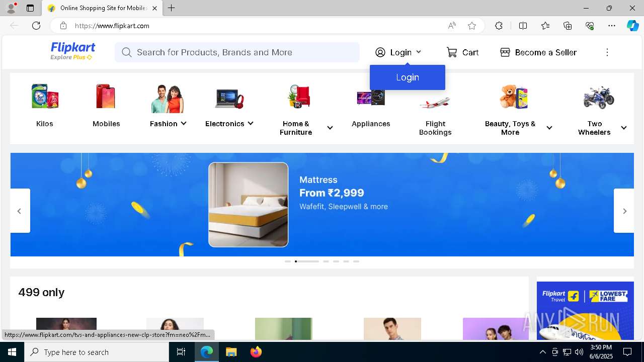
Task: Open the Flight Bookings airplane icon
Action: click(435, 103)
